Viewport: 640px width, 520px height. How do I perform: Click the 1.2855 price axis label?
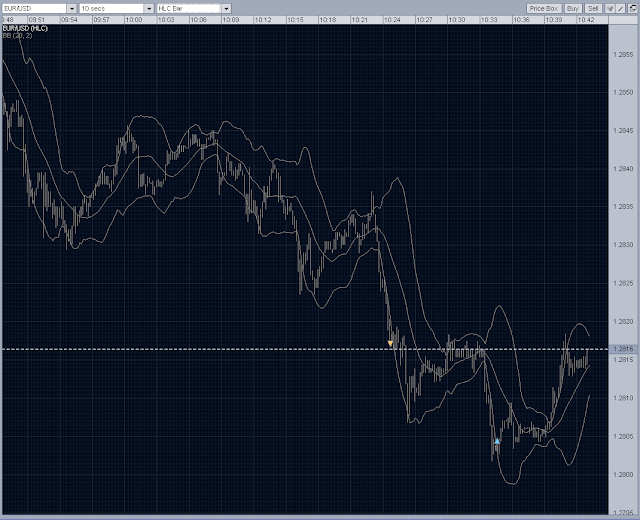click(623, 55)
